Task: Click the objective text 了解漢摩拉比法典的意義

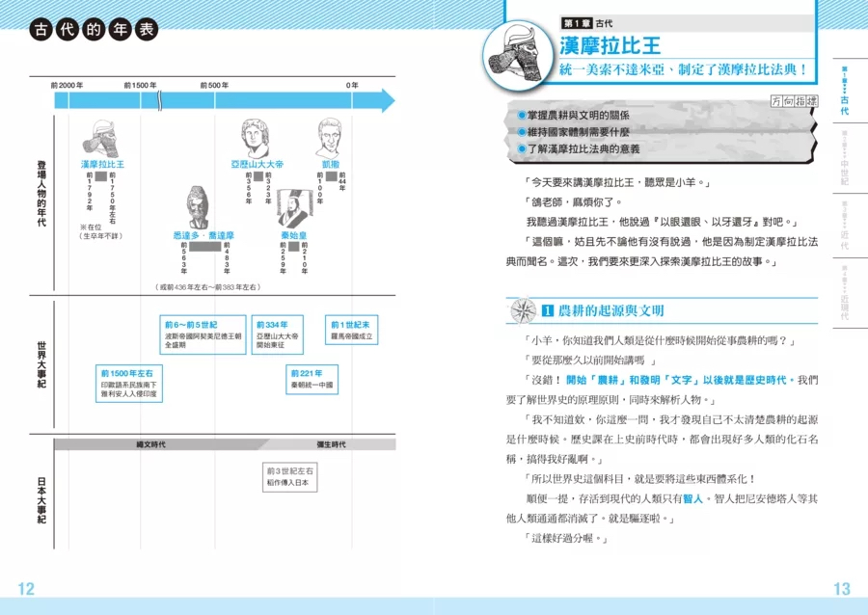Action: (583, 148)
